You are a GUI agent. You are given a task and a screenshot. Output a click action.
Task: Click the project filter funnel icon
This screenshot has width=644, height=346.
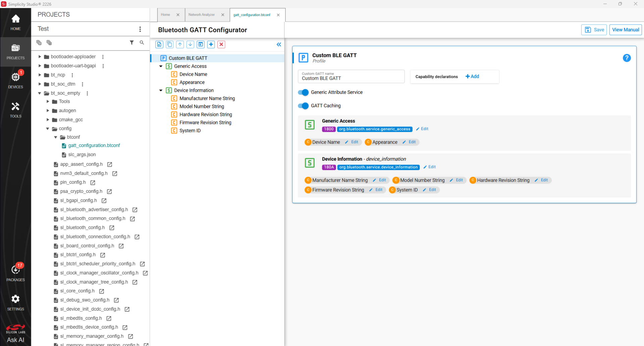[x=132, y=43]
